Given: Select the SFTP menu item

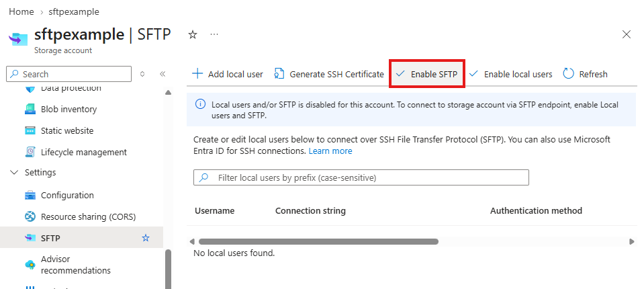Looking at the screenshot, I should [81, 238].
